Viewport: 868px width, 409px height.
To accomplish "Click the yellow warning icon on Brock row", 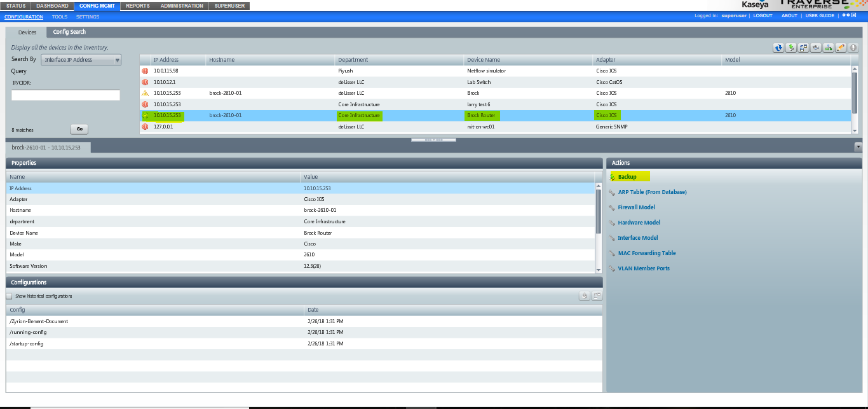I will click(x=145, y=93).
